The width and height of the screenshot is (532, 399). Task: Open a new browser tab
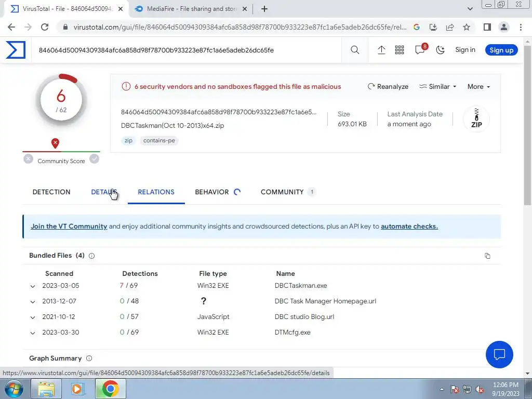click(264, 9)
